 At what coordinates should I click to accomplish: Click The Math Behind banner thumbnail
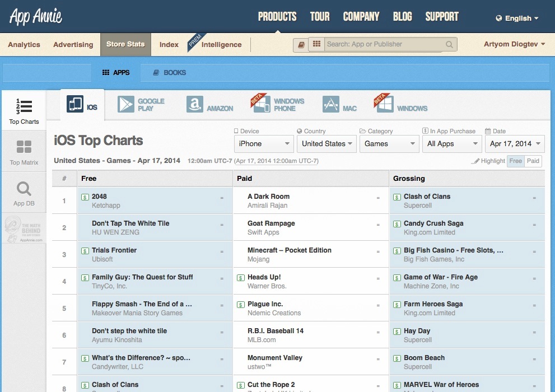pyautogui.click(x=24, y=228)
